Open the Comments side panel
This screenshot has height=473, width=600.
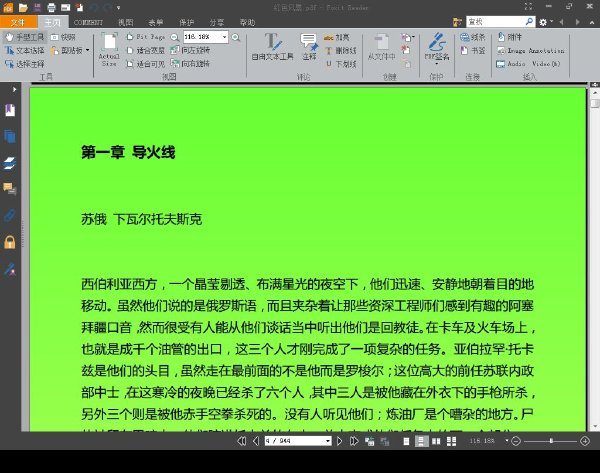tap(10, 189)
